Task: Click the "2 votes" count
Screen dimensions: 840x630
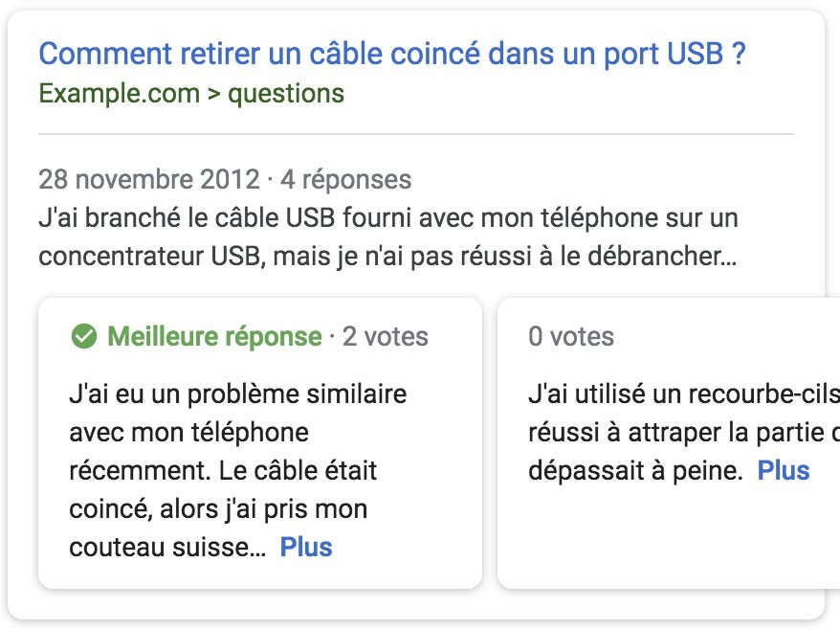Action: click(x=386, y=336)
